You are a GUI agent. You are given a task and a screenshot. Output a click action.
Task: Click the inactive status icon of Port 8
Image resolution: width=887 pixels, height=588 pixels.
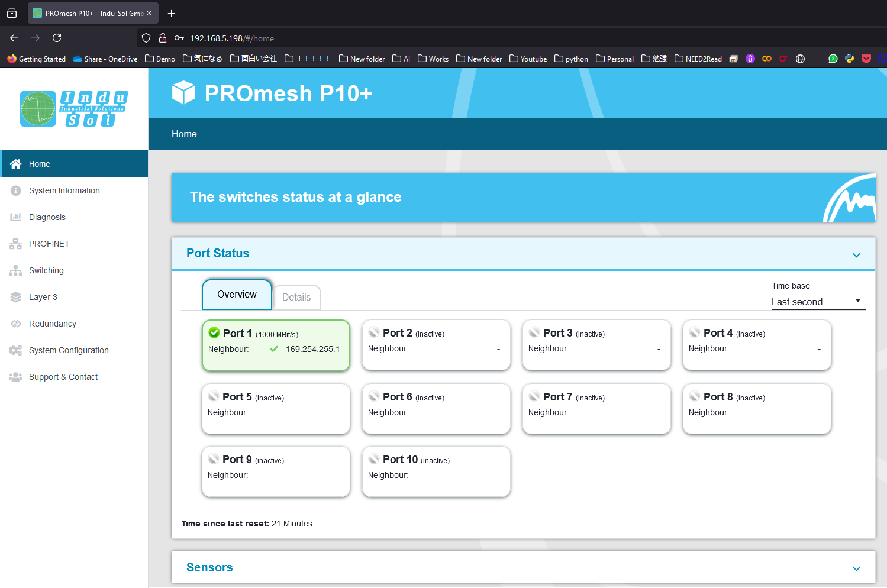pos(695,396)
